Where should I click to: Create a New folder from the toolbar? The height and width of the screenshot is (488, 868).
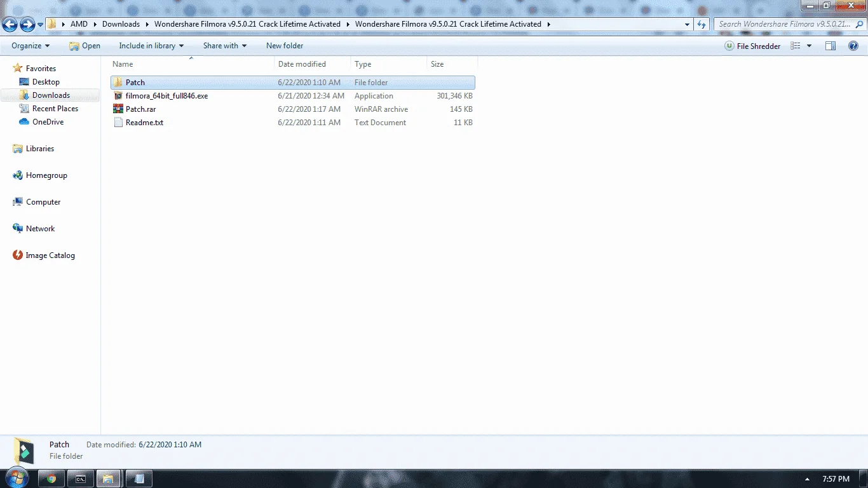[x=285, y=46]
